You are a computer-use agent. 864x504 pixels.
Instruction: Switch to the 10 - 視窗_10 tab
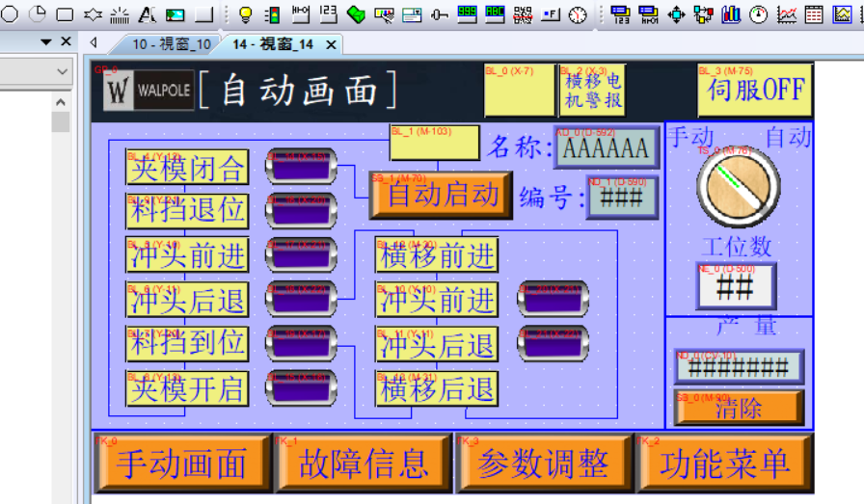tap(171, 44)
